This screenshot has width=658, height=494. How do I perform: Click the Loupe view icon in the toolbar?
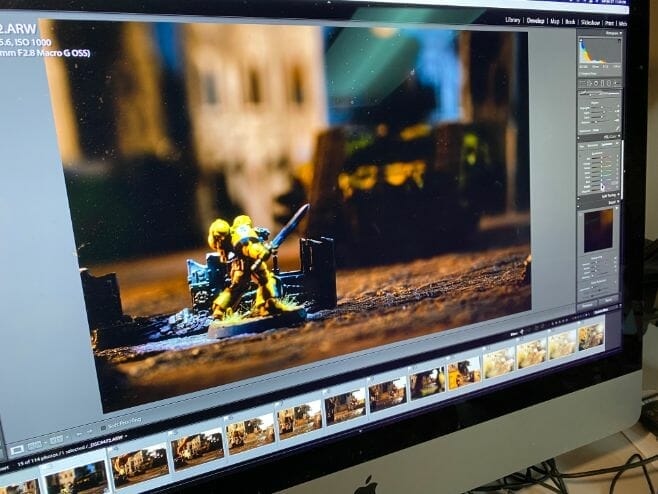[x=17, y=450]
